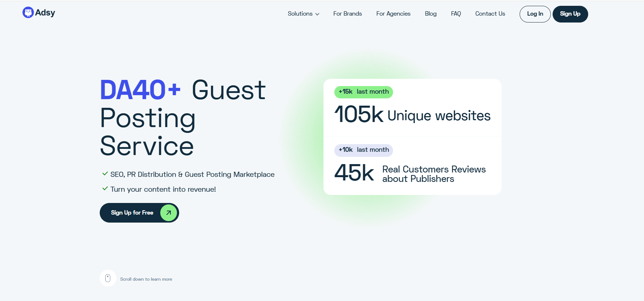
Task: Open the For Brands page
Action: pyautogui.click(x=347, y=14)
